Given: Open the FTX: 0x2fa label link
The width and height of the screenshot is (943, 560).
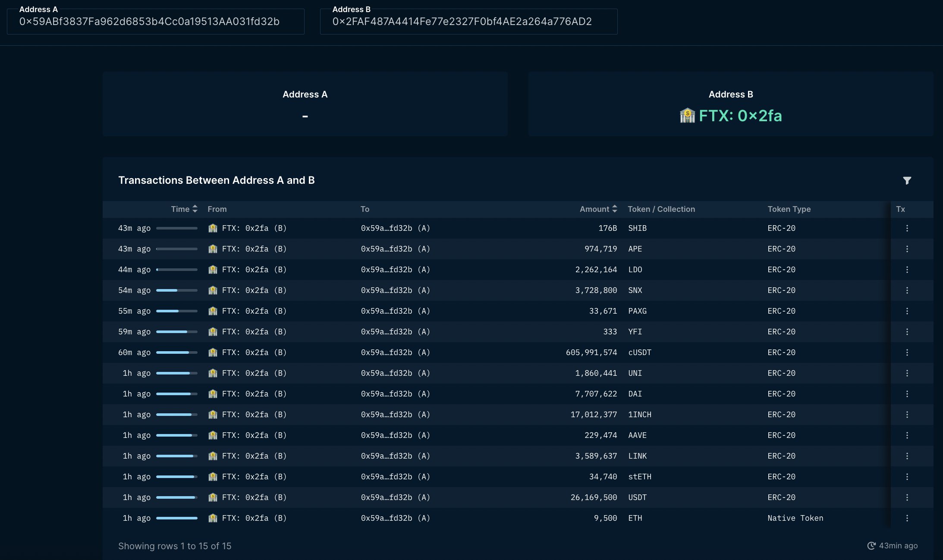Looking at the screenshot, I should (740, 116).
